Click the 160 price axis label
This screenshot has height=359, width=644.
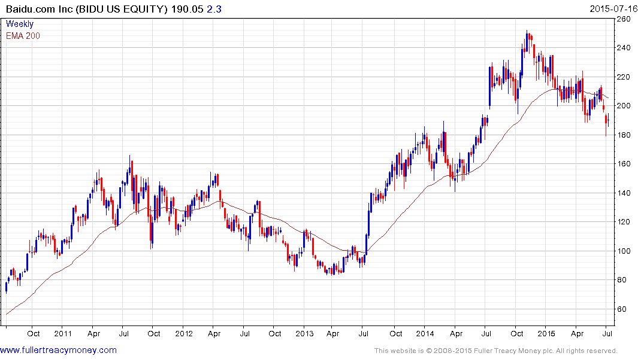624,164
